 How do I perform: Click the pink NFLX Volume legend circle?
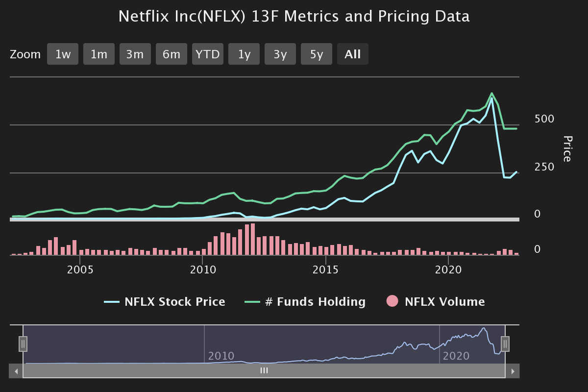pos(392,302)
